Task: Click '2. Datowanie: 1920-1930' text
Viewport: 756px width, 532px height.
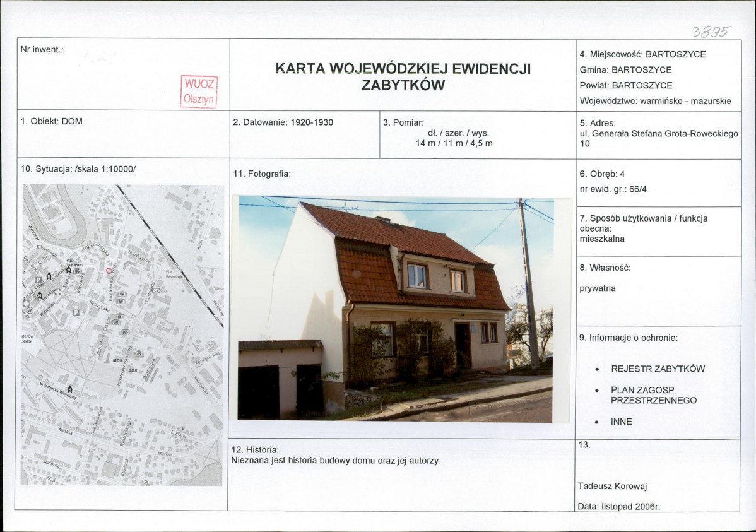Action: [x=283, y=122]
